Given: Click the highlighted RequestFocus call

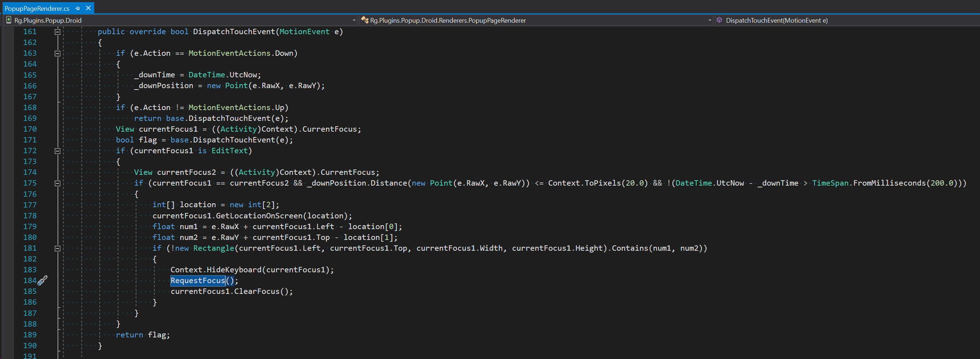Looking at the screenshot, I should [x=198, y=280].
